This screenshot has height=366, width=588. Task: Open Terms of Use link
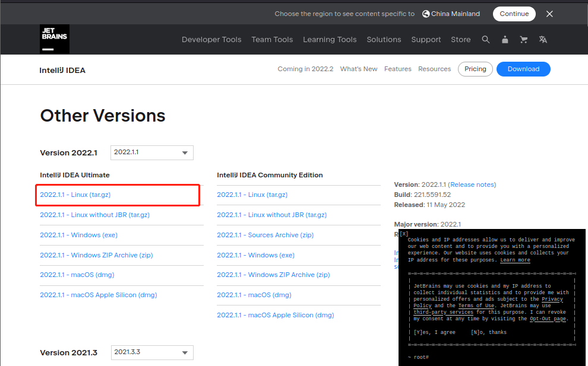476,305
